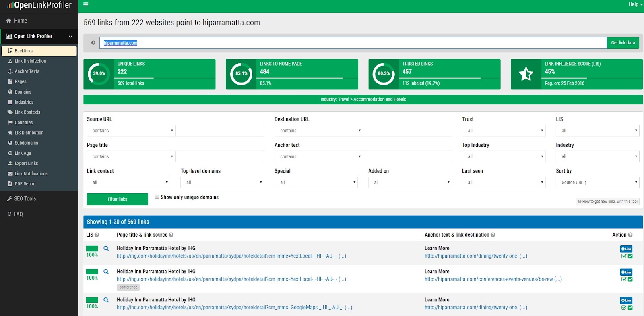Open the Top-level domains dropdown
The image size is (644, 316).
click(x=222, y=183)
